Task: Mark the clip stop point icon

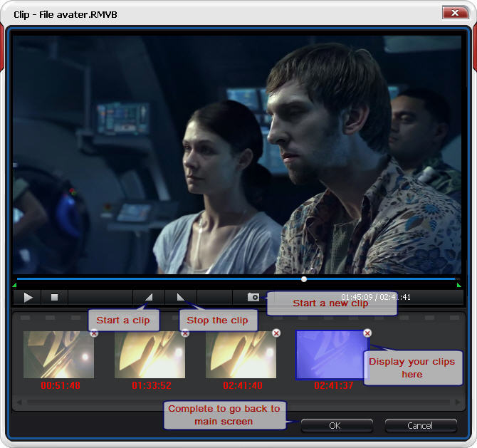Action: [181, 297]
